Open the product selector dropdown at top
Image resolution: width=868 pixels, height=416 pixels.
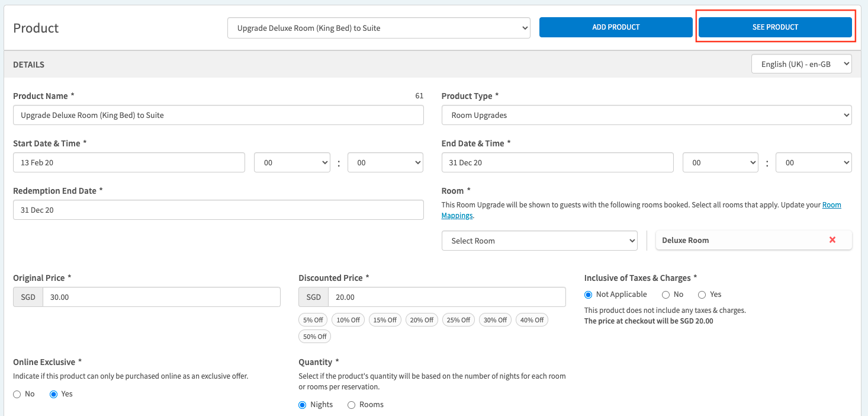tap(378, 28)
